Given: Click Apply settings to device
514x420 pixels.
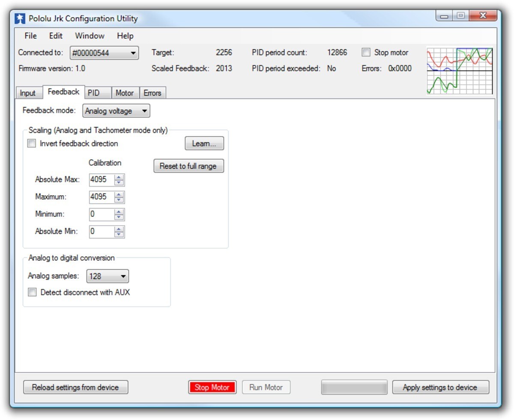Looking at the screenshot, I should click(440, 387).
